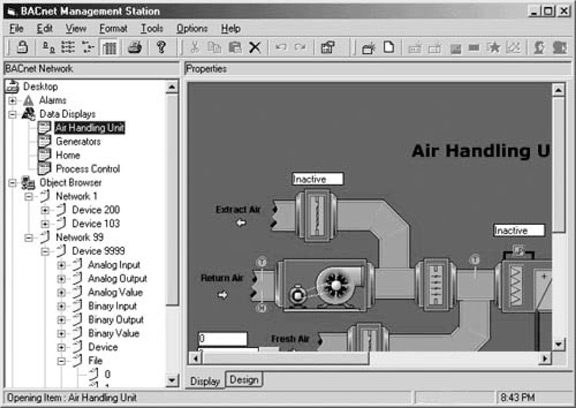Viewport: 576px width, 408px height.
Task: Open the Format menu
Action: [113, 28]
